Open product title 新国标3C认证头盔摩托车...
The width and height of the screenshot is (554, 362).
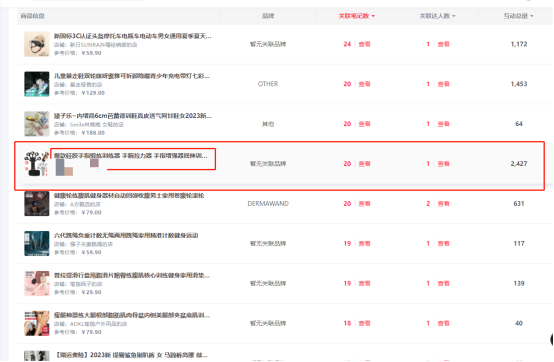pyautogui.click(x=132, y=36)
